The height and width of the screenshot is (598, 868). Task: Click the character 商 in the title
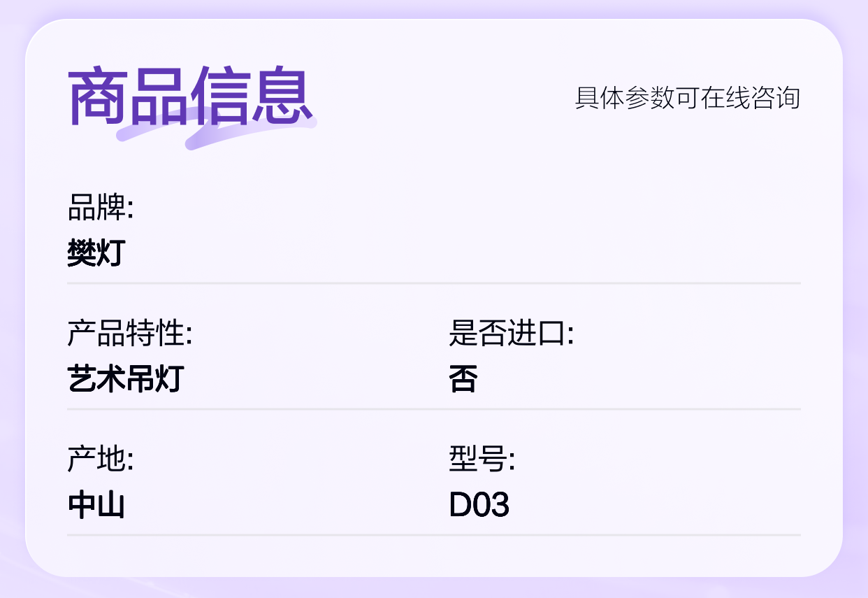(97, 97)
